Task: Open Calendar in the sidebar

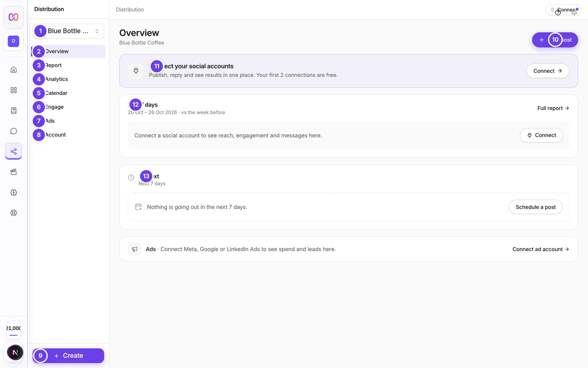Action: (69, 93)
